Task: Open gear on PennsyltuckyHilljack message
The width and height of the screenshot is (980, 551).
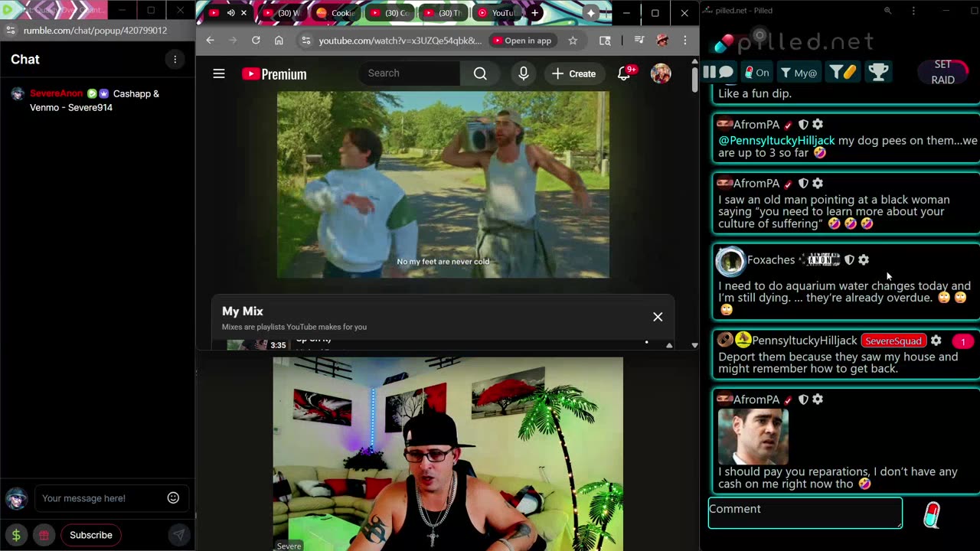Action: [936, 341]
